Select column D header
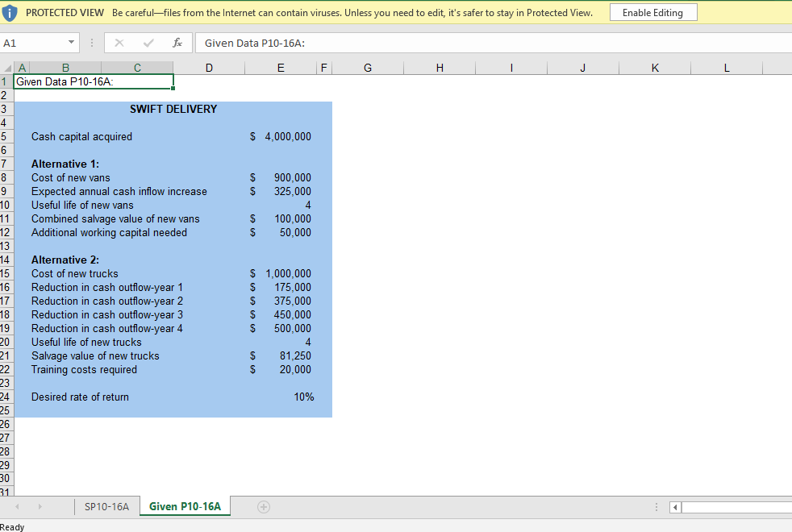Image resolution: width=792 pixels, height=532 pixels. pyautogui.click(x=209, y=68)
